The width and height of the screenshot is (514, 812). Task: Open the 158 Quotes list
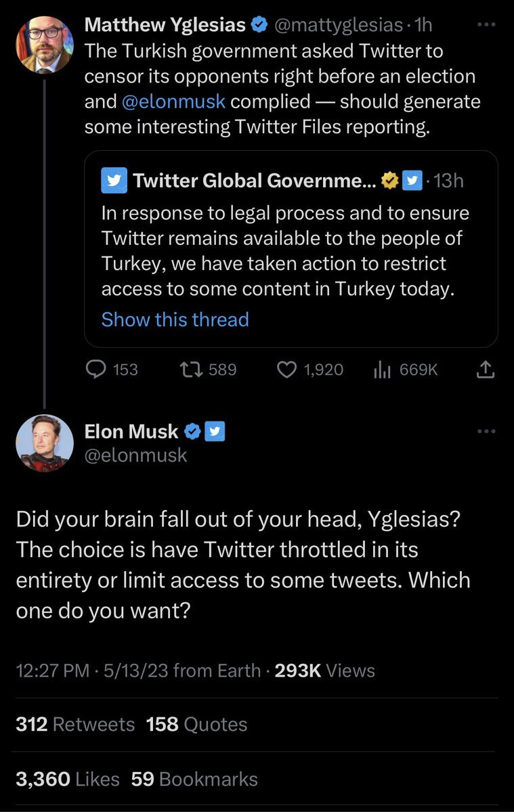[196, 724]
